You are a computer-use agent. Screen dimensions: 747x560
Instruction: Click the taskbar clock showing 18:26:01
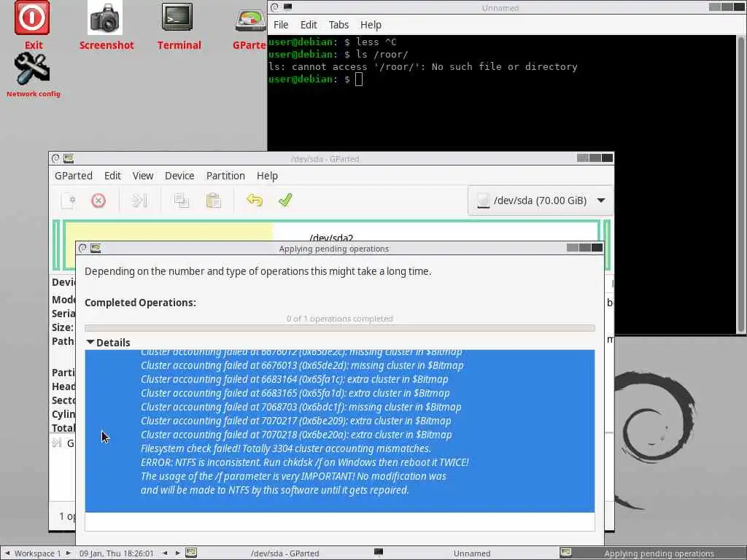point(116,553)
